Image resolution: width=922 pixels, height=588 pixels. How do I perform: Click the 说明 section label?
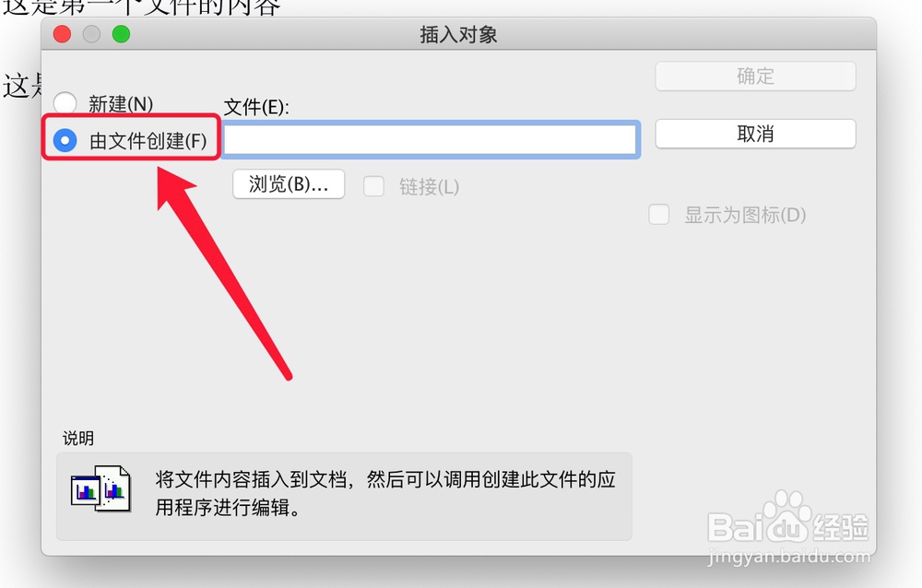tap(78, 438)
